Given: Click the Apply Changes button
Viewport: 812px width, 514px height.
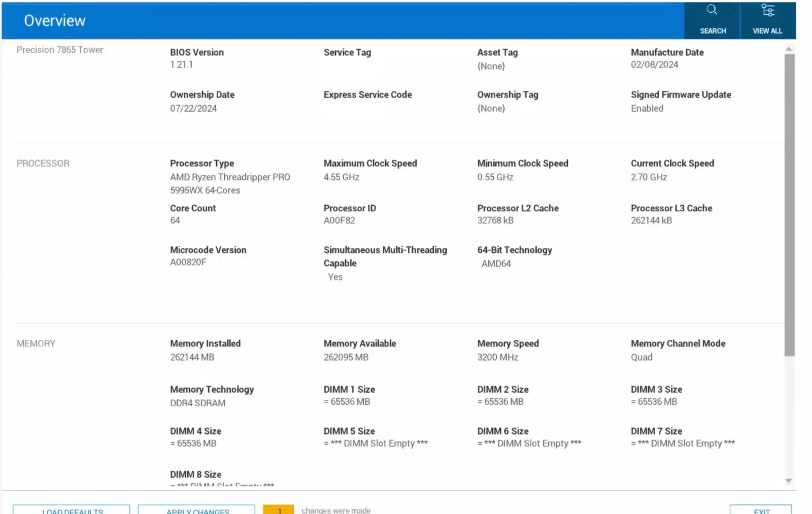Looking at the screenshot, I should point(196,509).
